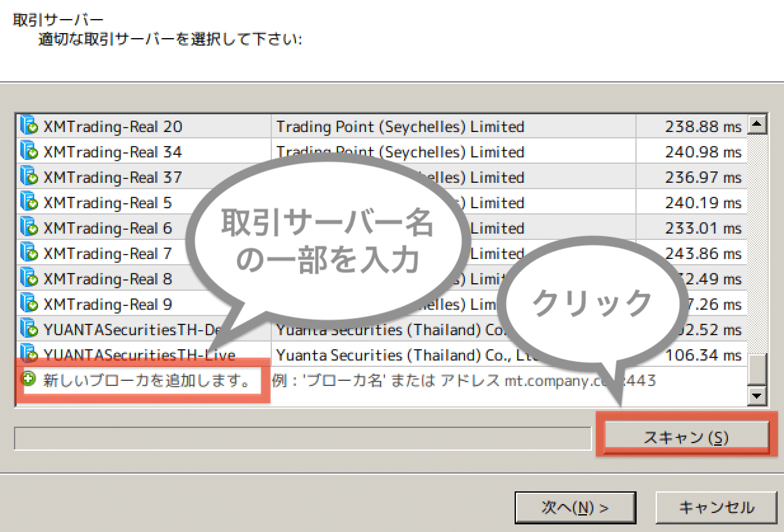Click the green plus add-broker icon
784x532 pixels.
click(x=29, y=379)
